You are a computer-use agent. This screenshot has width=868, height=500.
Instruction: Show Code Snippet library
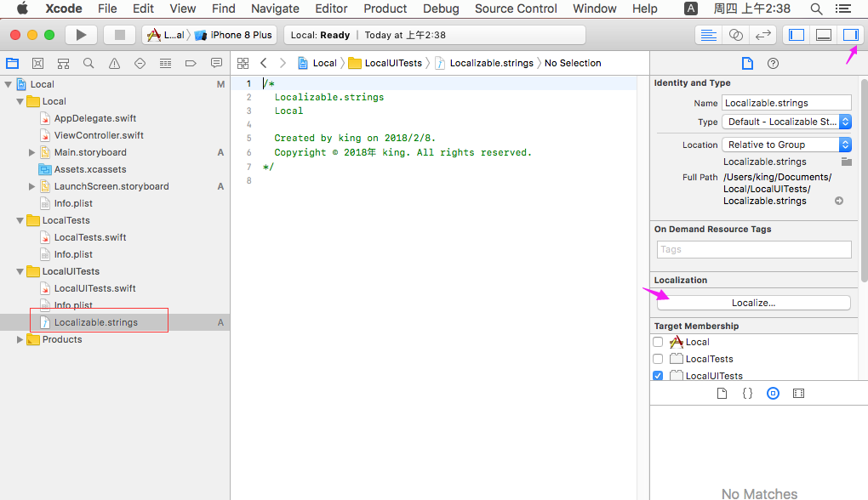[x=747, y=393]
